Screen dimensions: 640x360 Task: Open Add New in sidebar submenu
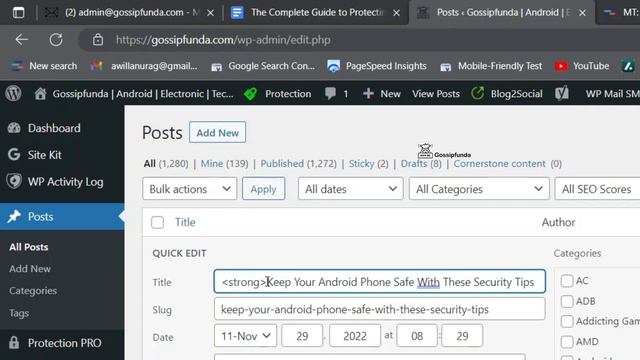30,269
